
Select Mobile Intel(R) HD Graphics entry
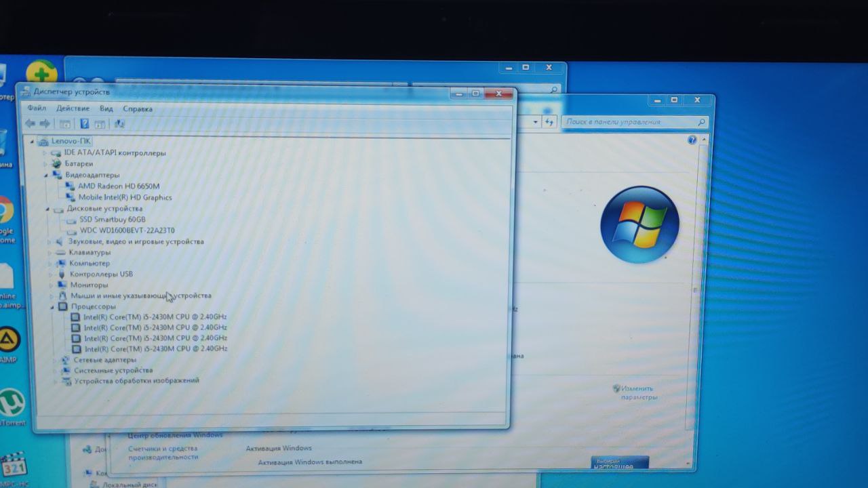pyautogui.click(x=125, y=197)
